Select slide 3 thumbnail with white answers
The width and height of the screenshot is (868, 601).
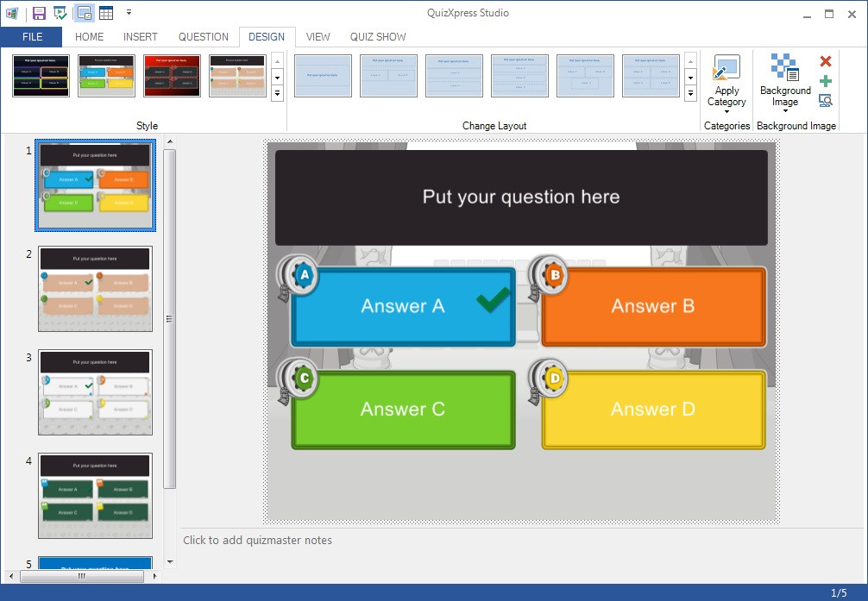click(x=95, y=391)
